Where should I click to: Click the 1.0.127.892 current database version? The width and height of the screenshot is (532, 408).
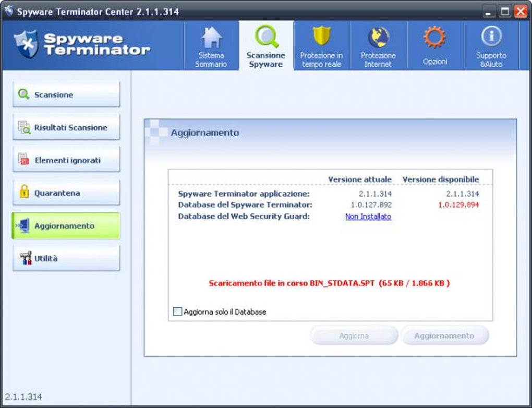click(371, 205)
